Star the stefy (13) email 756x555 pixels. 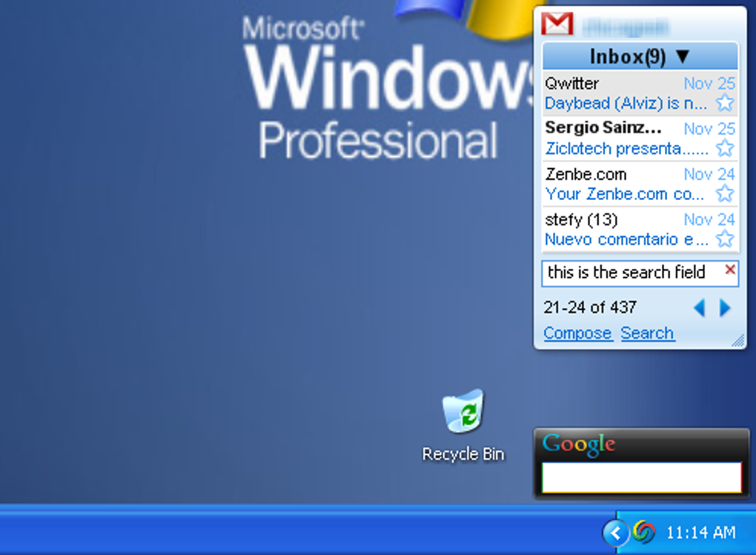point(725,239)
